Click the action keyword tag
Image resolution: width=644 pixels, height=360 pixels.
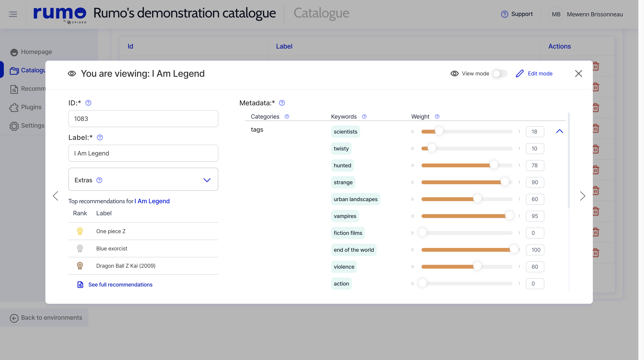(x=341, y=284)
